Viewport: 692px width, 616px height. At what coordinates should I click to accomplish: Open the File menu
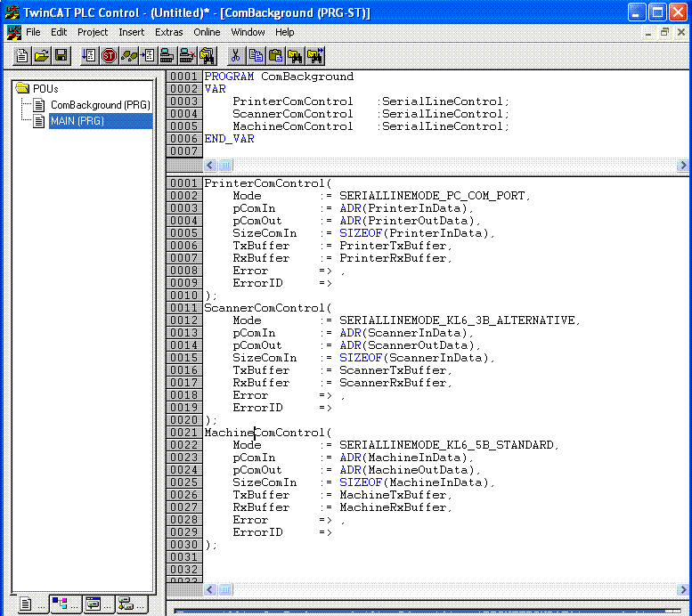pyautogui.click(x=33, y=32)
